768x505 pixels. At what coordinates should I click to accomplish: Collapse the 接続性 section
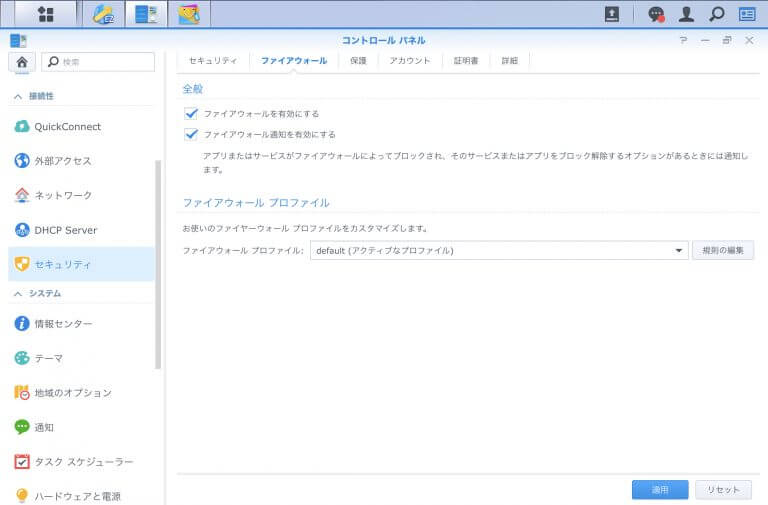(x=18, y=96)
